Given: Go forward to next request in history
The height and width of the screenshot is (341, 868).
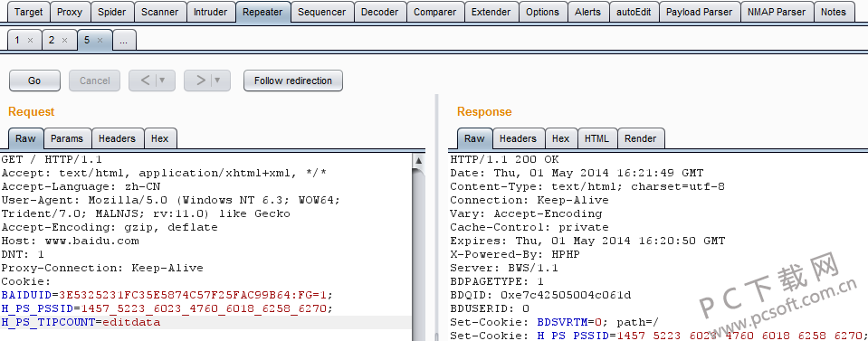Looking at the screenshot, I should [x=201, y=81].
